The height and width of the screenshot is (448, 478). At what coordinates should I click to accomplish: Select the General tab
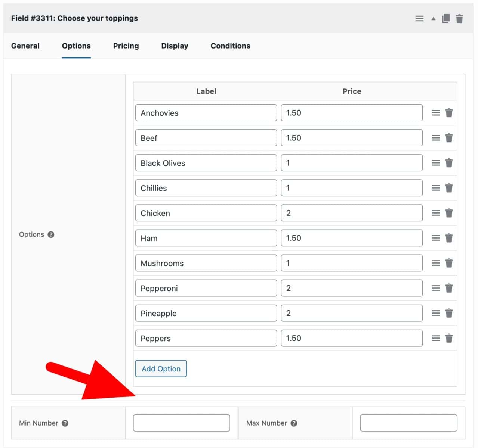(25, 46)
